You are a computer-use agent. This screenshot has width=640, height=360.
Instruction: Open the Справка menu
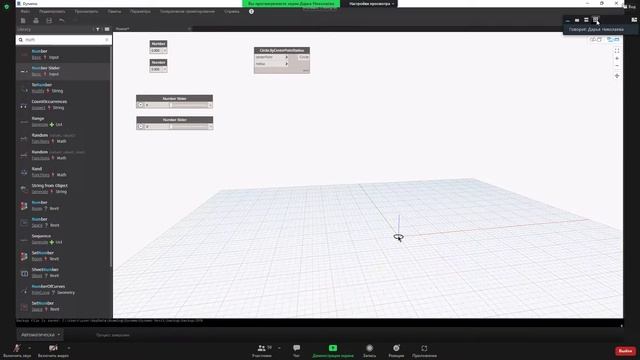232,11
